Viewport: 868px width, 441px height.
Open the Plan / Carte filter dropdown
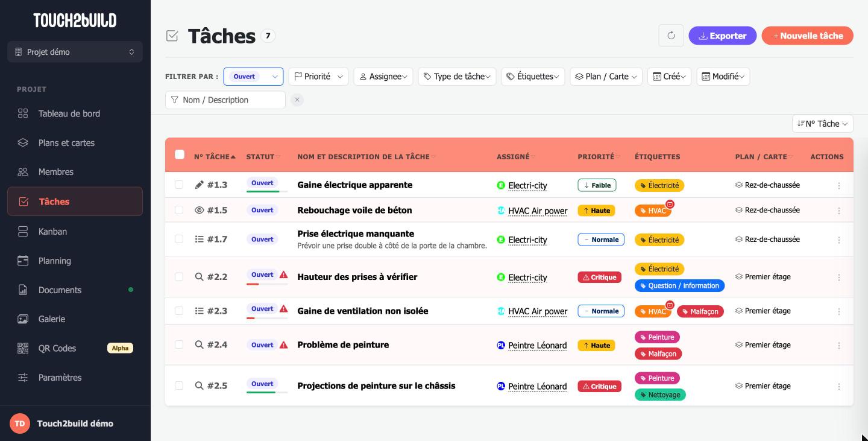606,76
